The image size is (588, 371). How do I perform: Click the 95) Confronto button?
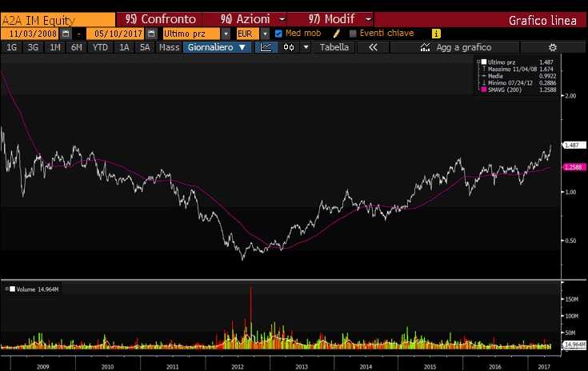click(x=160, y=19)
